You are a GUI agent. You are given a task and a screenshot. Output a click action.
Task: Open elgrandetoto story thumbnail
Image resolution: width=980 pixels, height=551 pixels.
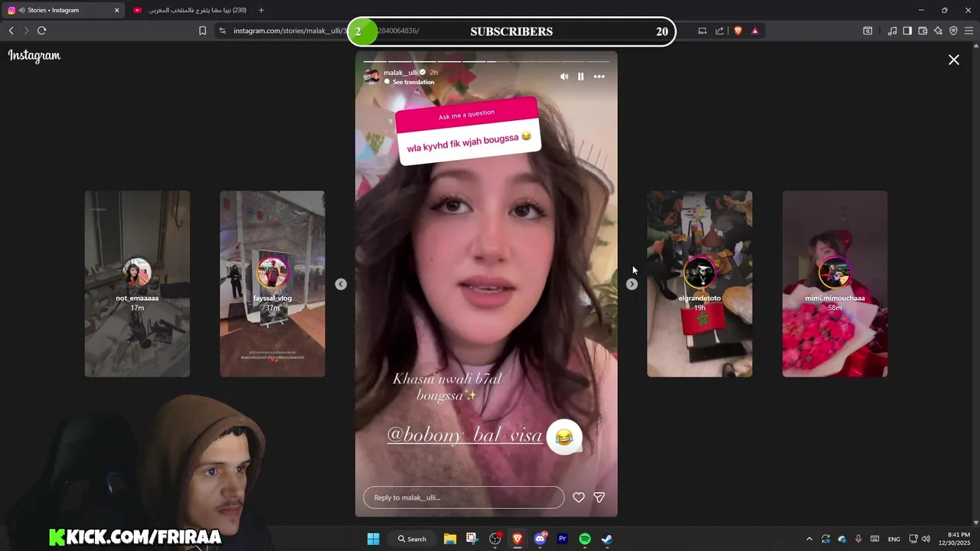tap(700, 284)
